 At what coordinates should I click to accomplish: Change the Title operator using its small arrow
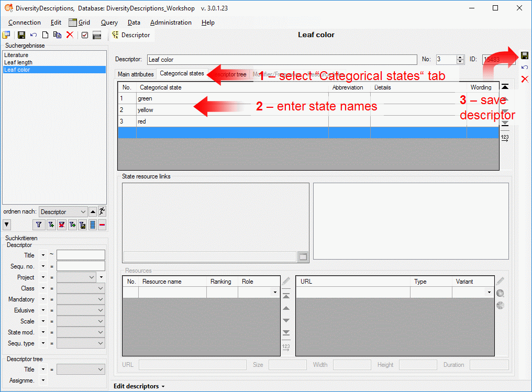pyautogui.click(x=43, y=255)
